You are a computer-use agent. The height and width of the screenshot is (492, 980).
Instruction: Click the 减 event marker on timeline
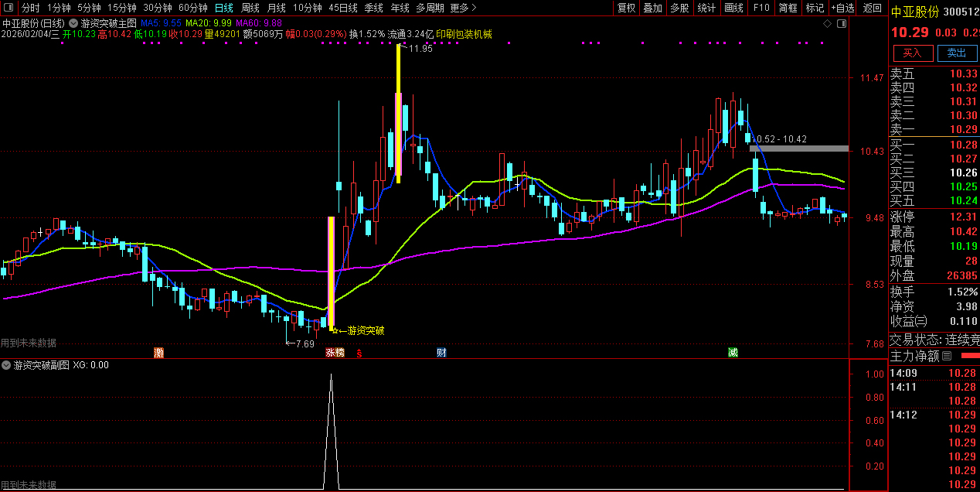[733, 353]
